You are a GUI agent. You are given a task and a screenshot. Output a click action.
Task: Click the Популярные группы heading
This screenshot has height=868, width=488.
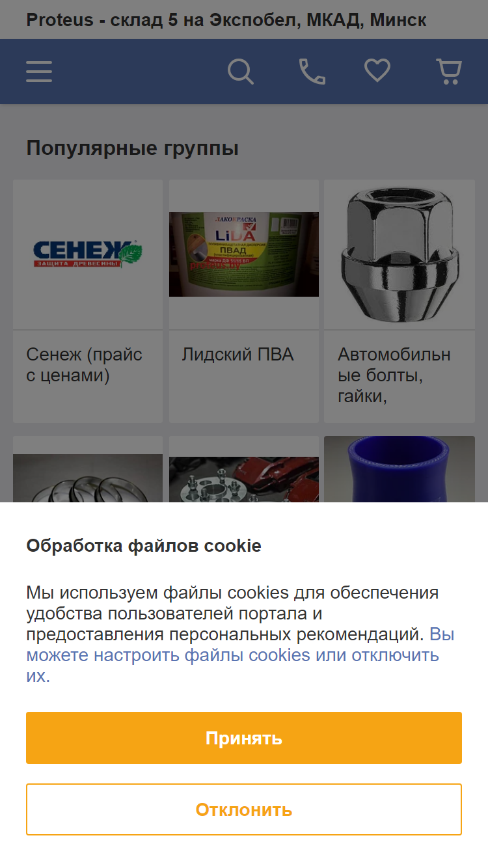[133, 148]
